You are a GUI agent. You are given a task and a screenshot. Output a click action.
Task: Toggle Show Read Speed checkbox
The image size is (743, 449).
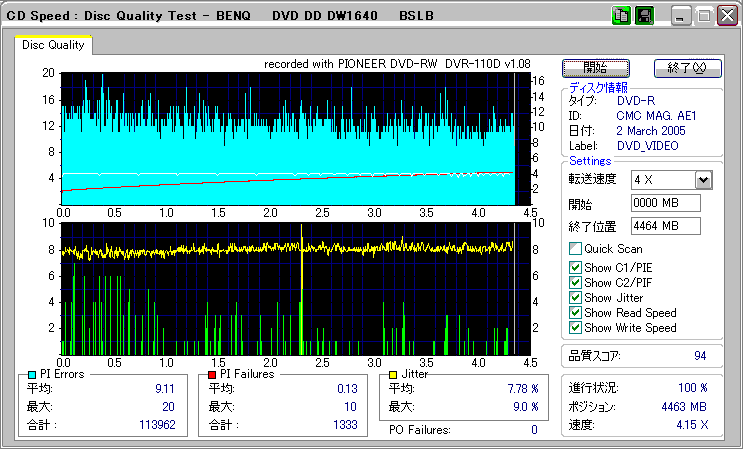[x=575, y=312]
